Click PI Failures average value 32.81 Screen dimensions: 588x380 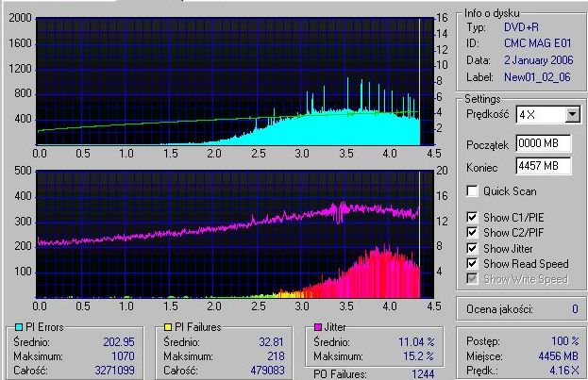pyautogui.click(x=271, y=342)
